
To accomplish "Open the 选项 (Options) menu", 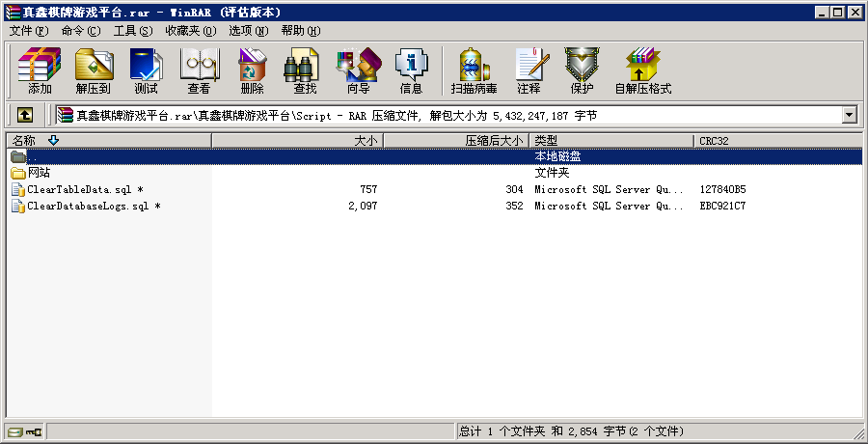I will [248, 31].
